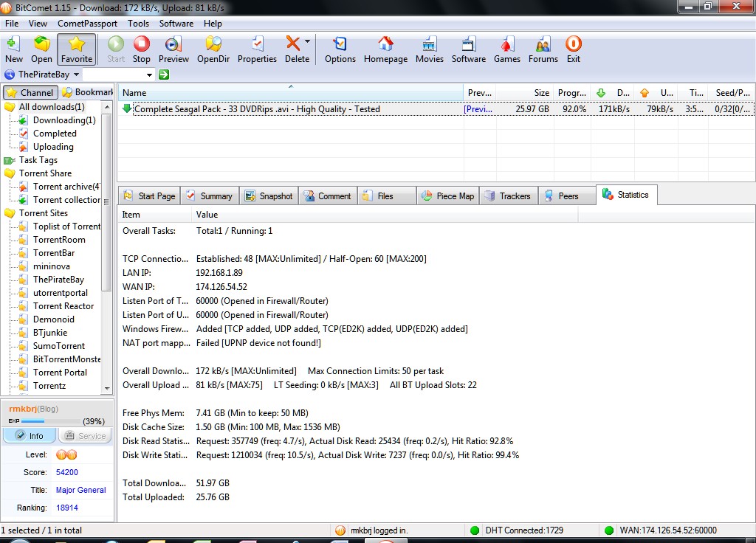Switch to the Bookmark sidebar tab

(87, 92)
